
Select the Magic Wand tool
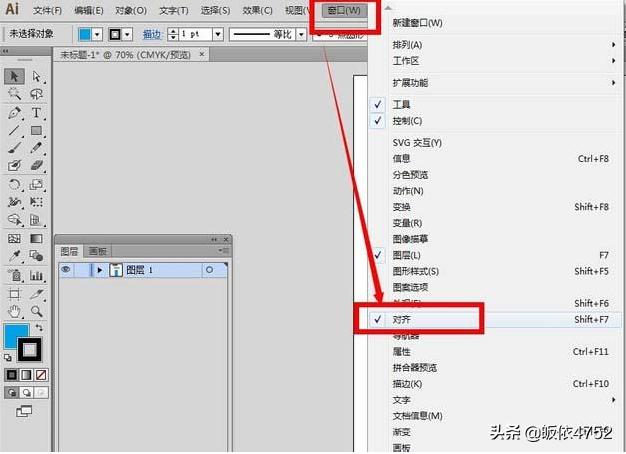point(14,94)
